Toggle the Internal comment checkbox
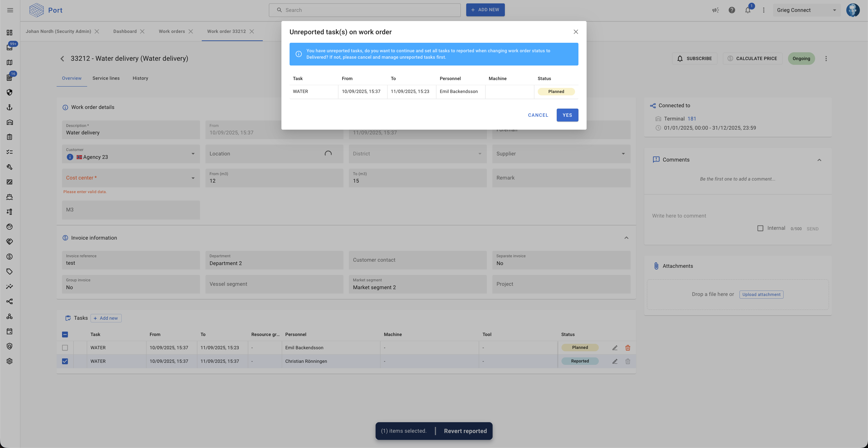Viewport: 868px width, 448px height. pos(761,228)
